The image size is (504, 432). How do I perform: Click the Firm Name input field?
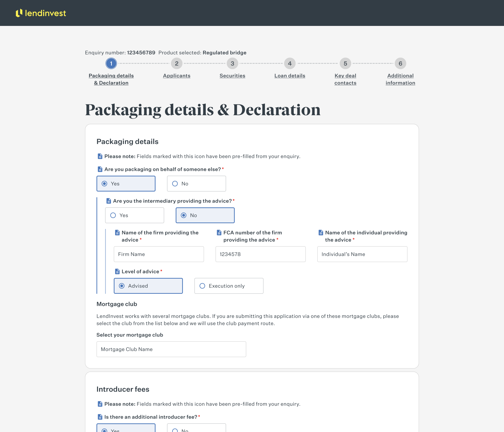click(159, 254)
